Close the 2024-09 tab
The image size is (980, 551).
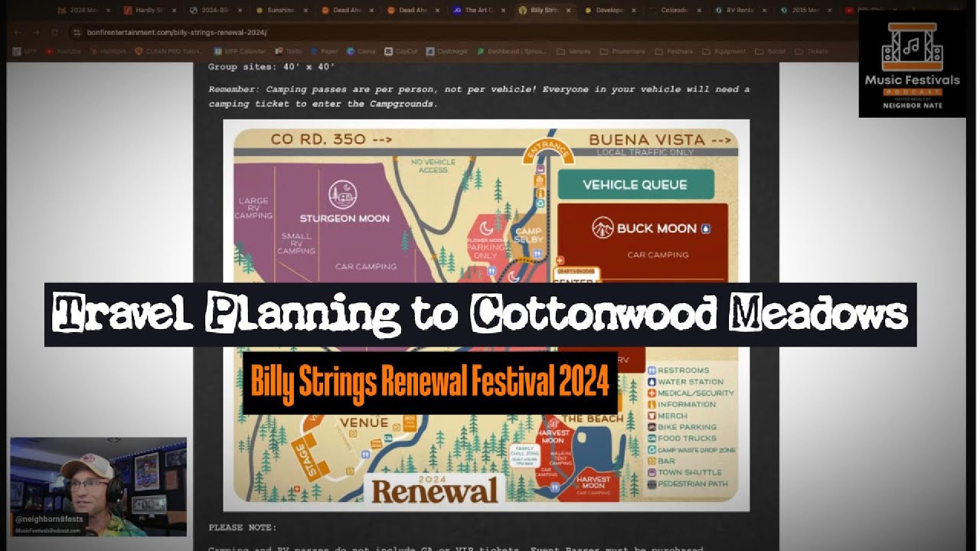240,11
